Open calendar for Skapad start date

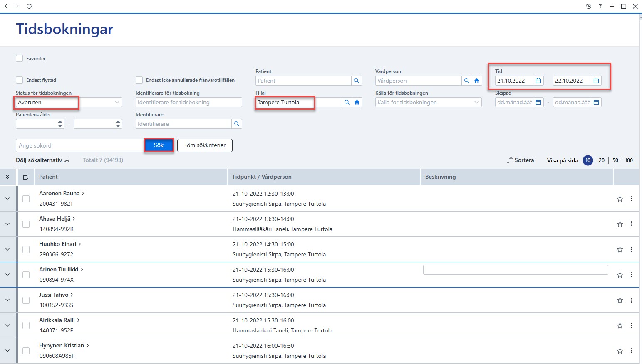pos(538,102)
